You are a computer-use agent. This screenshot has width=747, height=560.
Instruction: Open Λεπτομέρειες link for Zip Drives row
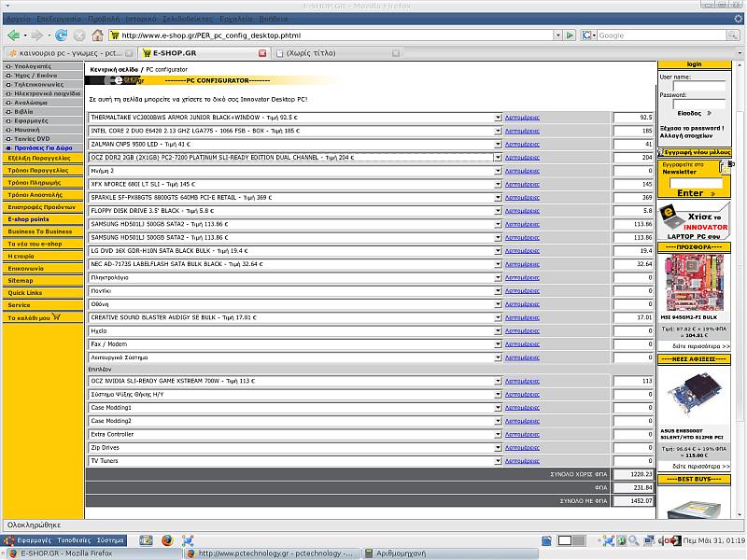tap(522, 448)
